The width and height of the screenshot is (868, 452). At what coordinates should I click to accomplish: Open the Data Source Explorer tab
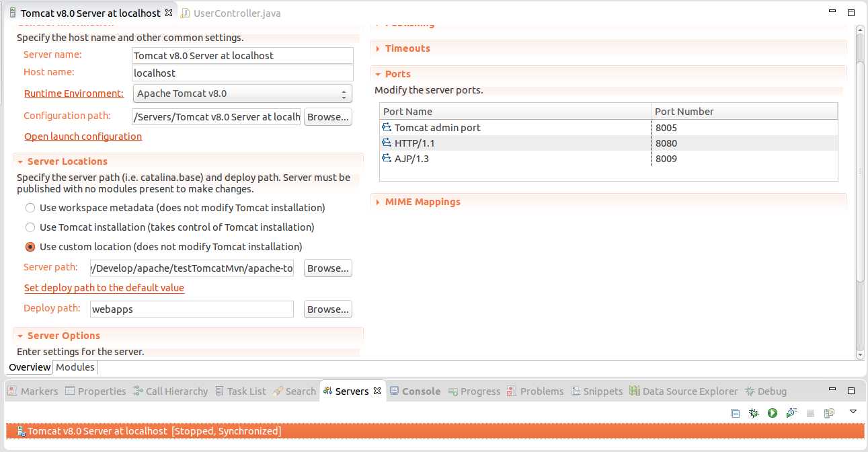coord(684,391)
